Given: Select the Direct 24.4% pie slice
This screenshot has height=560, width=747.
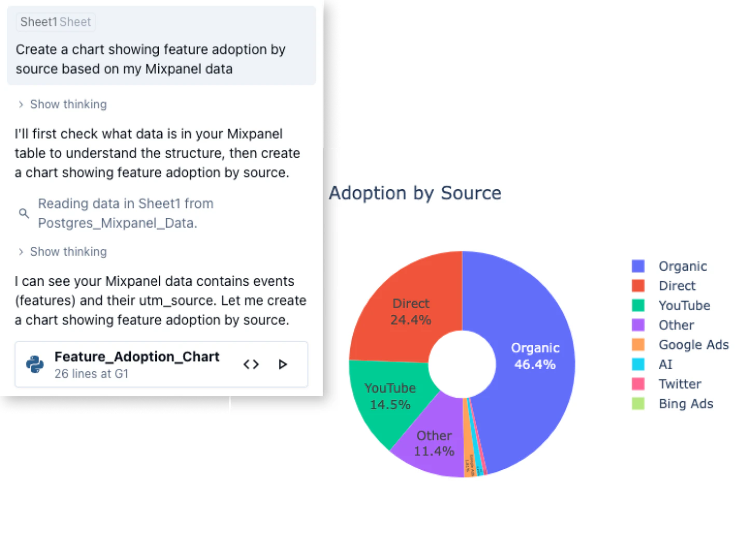Looking at the screenshot, I should pyautogui.click(x=410, y=311).
